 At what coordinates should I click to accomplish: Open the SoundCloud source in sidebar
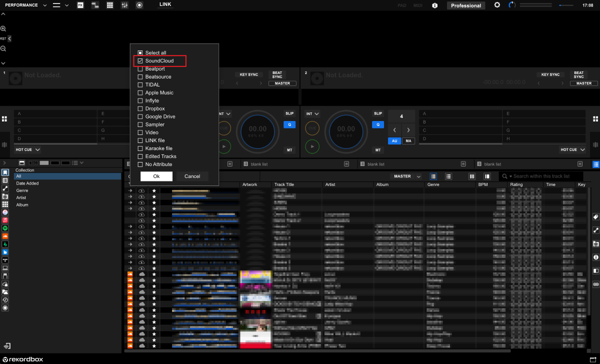5,236
